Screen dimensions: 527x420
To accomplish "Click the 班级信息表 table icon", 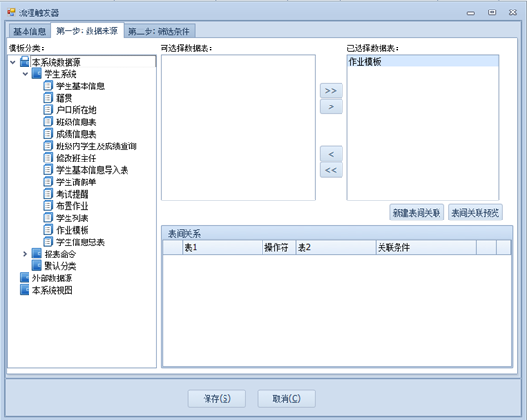I will [49, 122].
